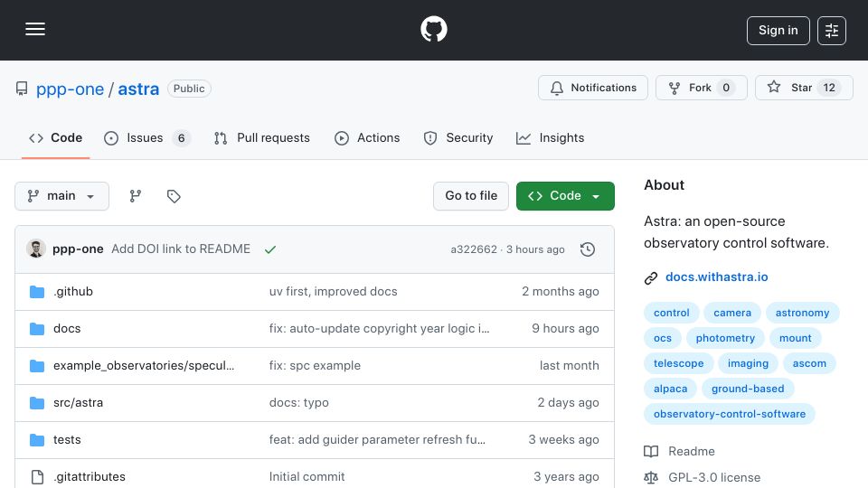Open the Security tab
The width and height of the screenshot is (868, 488).
[x=458, y=137]
